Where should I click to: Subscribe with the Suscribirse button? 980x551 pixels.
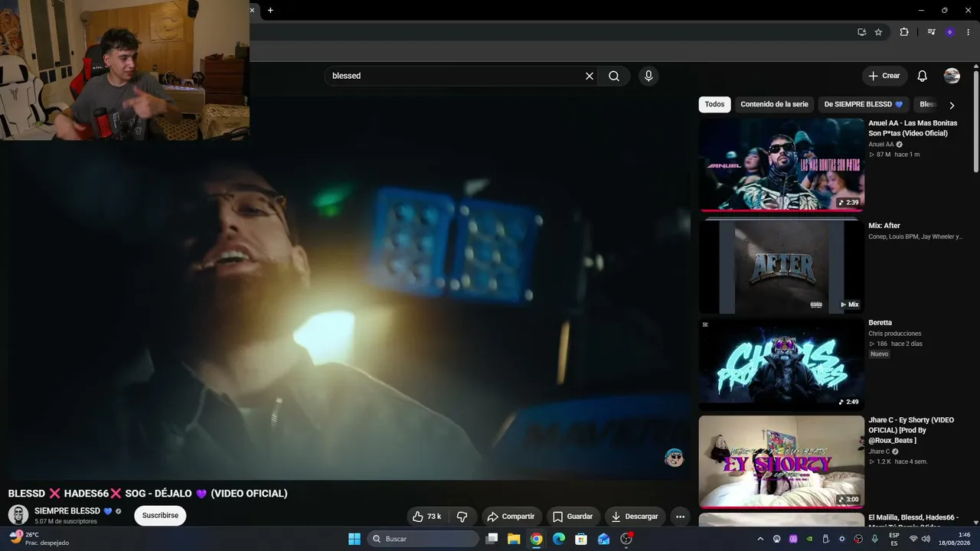click(160, 516)
